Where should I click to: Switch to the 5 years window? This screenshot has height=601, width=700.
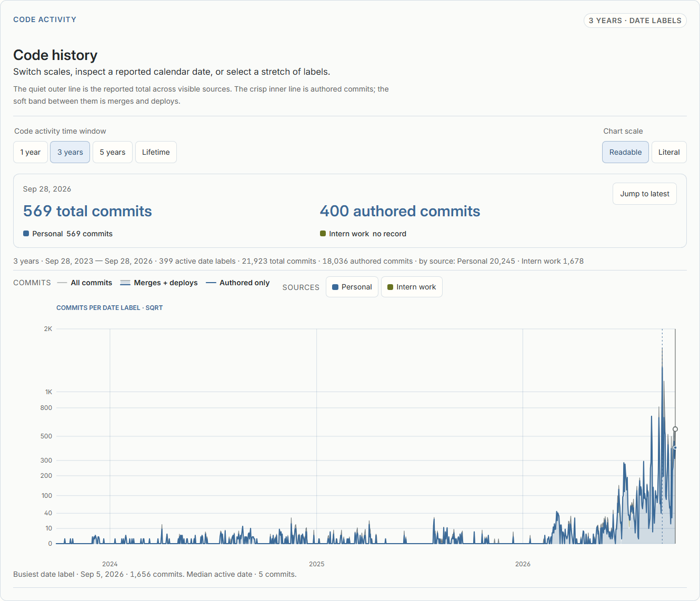(x=113, y=152)
